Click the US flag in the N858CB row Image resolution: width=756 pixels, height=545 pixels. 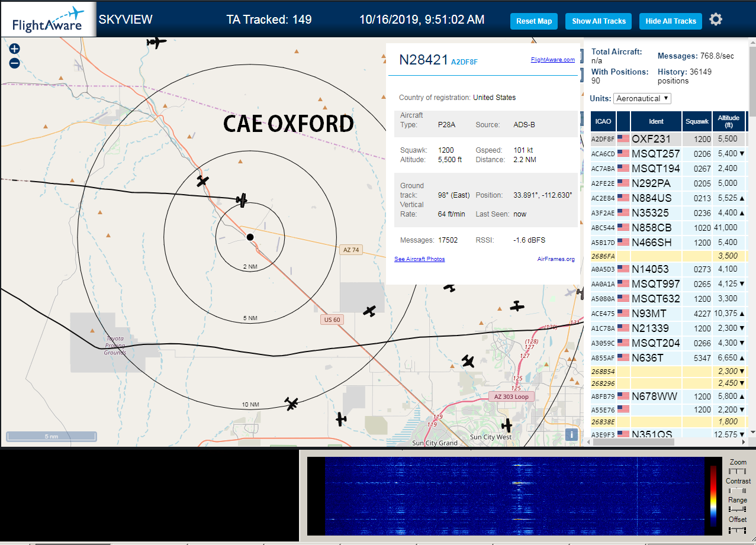pos(623,228)
